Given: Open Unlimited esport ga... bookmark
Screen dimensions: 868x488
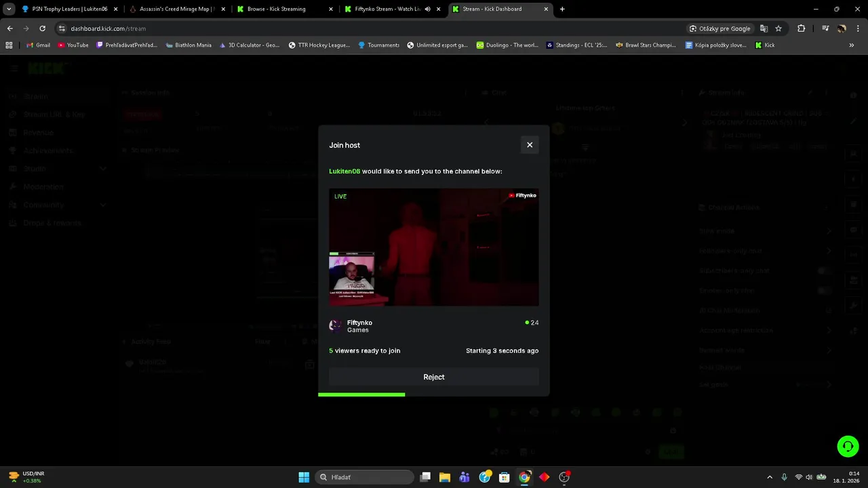Looking at the screenshot, I should point(437,45).
